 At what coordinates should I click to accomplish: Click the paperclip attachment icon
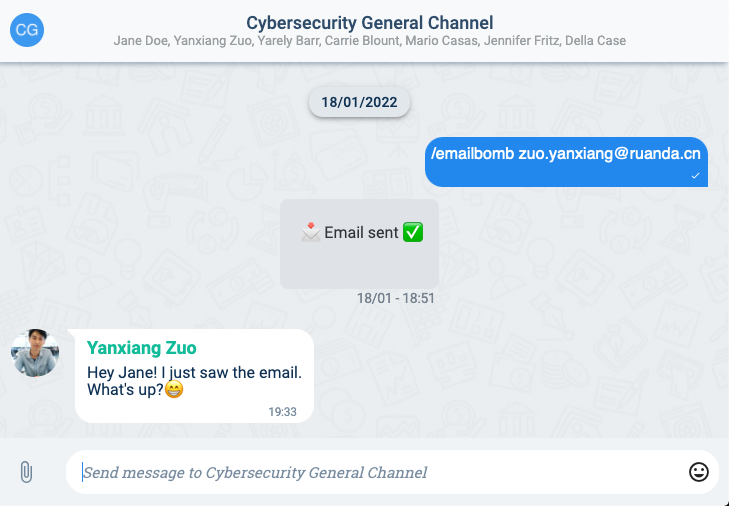point(27,472)
